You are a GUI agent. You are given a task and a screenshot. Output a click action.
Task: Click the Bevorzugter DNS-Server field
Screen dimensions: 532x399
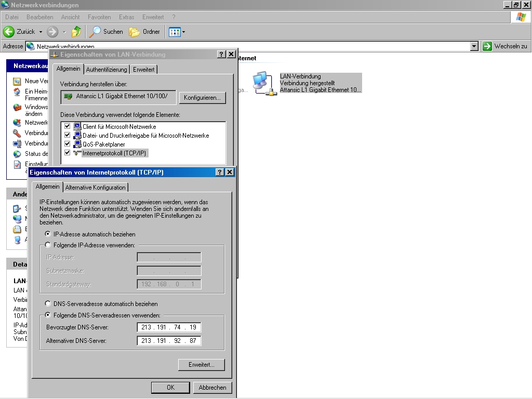[169, 327]
